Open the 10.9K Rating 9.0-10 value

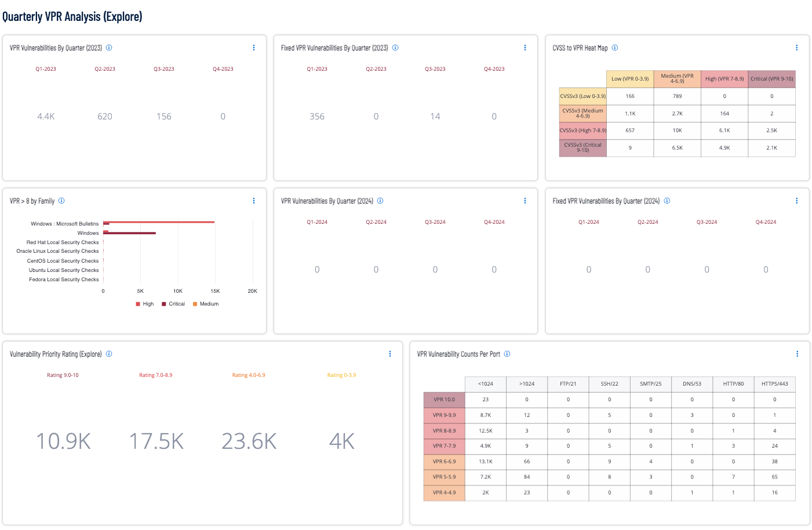click(63, 441)
